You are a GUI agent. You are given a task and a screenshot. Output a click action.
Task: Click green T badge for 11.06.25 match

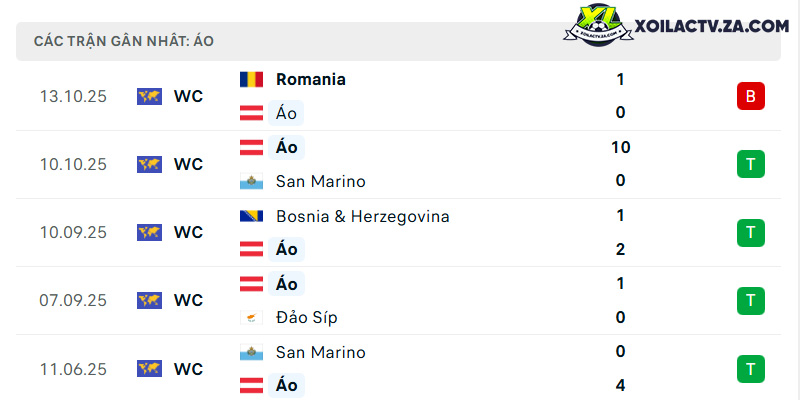tap(751, 369)
